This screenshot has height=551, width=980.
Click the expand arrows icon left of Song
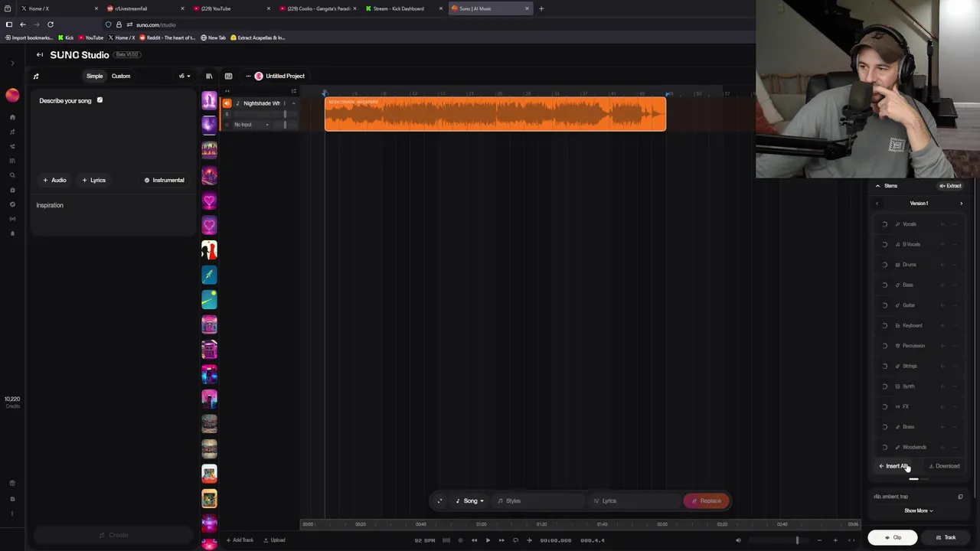439,500
